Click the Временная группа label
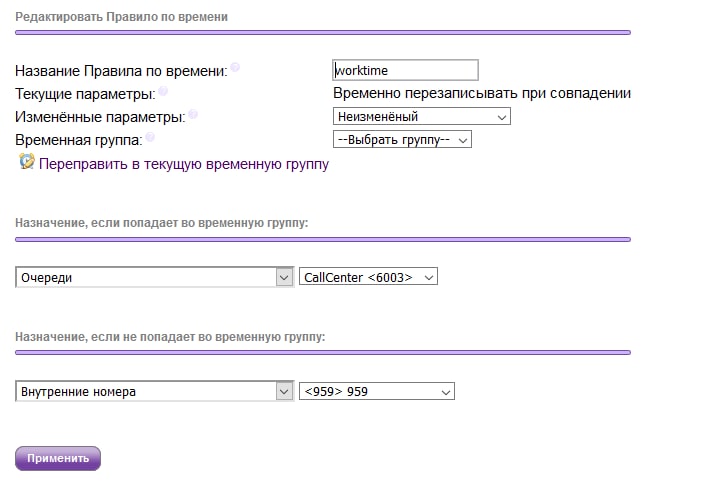 [79, 140]
